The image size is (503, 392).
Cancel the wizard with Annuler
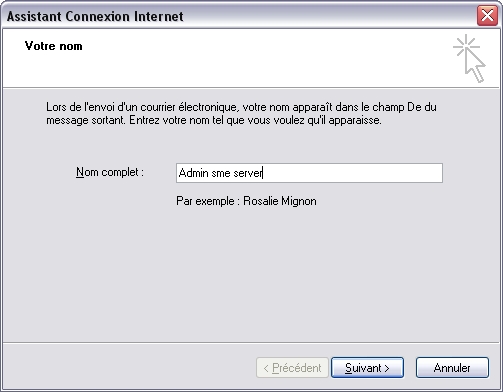[x=452, y=368]
